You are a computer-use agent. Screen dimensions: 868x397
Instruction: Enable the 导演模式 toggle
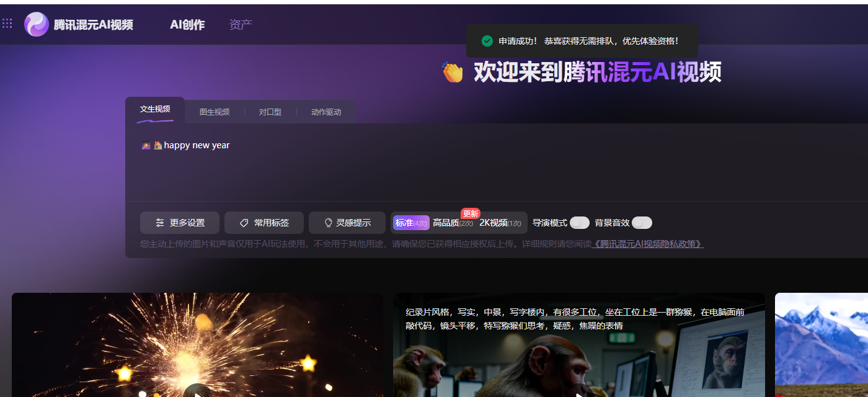pyautogui.click(x=579, y=223)
